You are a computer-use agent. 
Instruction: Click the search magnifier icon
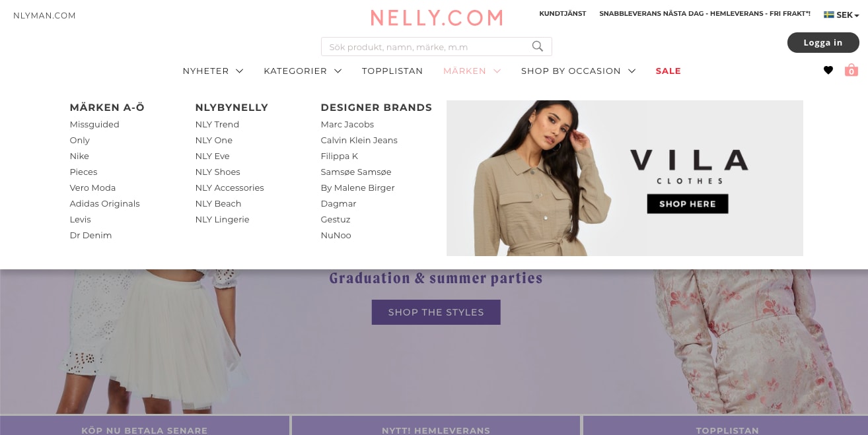pyautogui.click(x=538, y=46)
